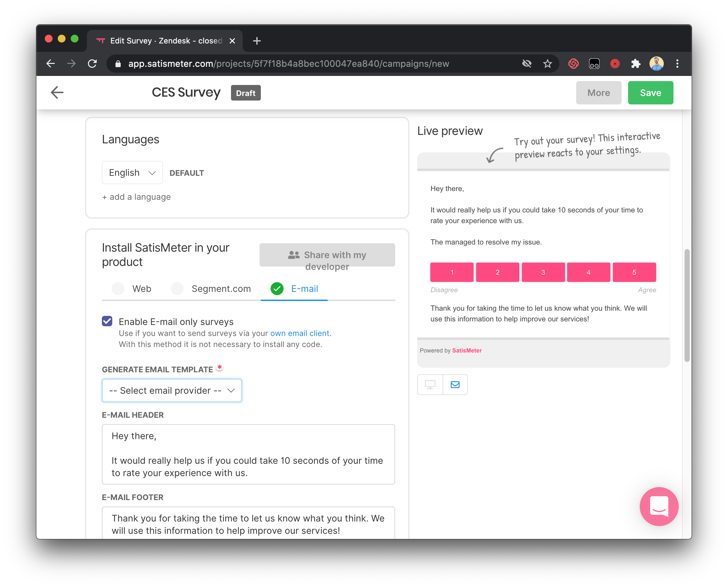Viewport: 728px width, 587px height.
Task: Open the pink chat widget
Action: [659, 506]
